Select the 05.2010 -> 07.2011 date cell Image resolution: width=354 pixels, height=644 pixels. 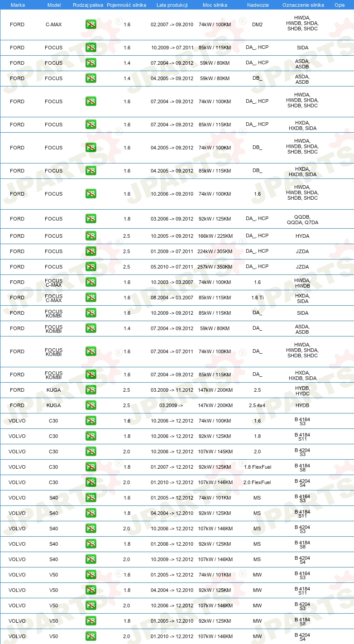pyautogui.click(x=172, y=267)
